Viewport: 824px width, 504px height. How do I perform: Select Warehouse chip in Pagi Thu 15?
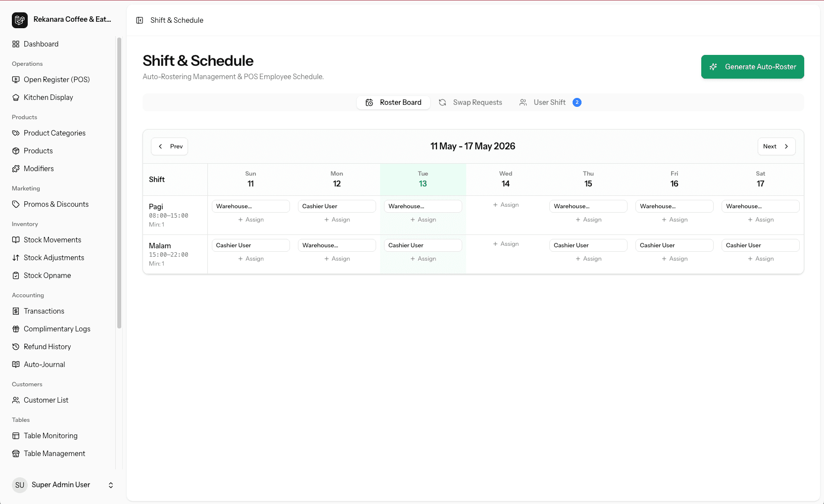(x=588, y=206)
